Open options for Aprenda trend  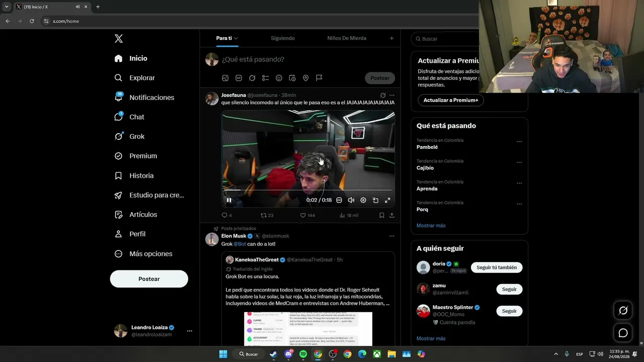pyautogui.click(x=519, y=184)
